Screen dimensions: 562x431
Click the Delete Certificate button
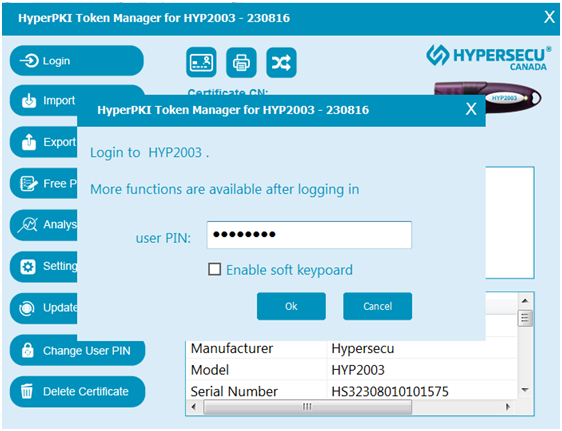77,391
